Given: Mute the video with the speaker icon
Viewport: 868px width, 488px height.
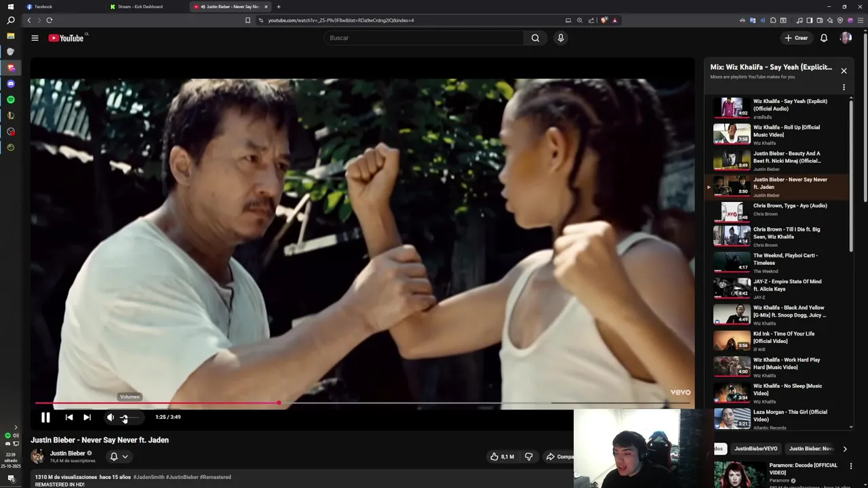Looking at the screenshot, I should [111, 418].
